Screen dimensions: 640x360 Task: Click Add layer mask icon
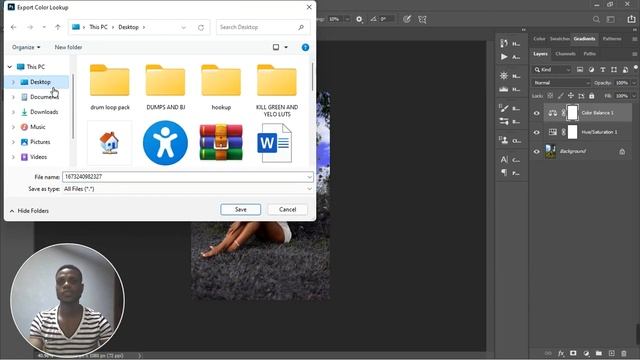573,353
